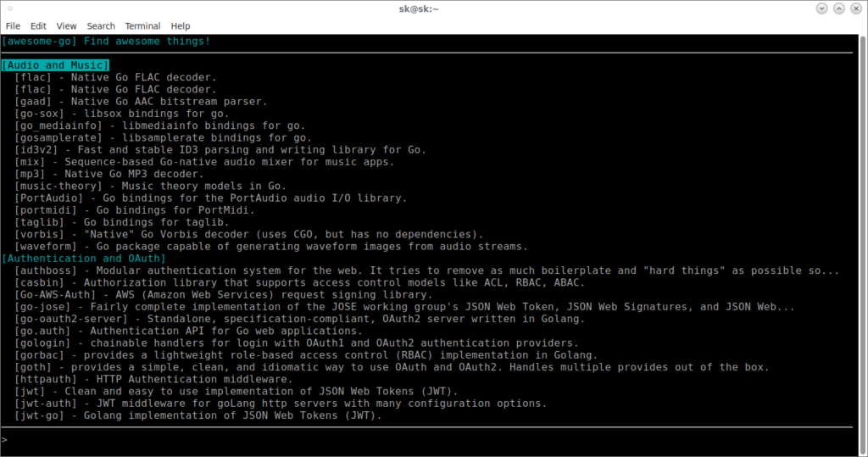Image resolution: width=868 pixels, height=457 pixels.
Task: Open the Help menu
Action: (180, 26)
